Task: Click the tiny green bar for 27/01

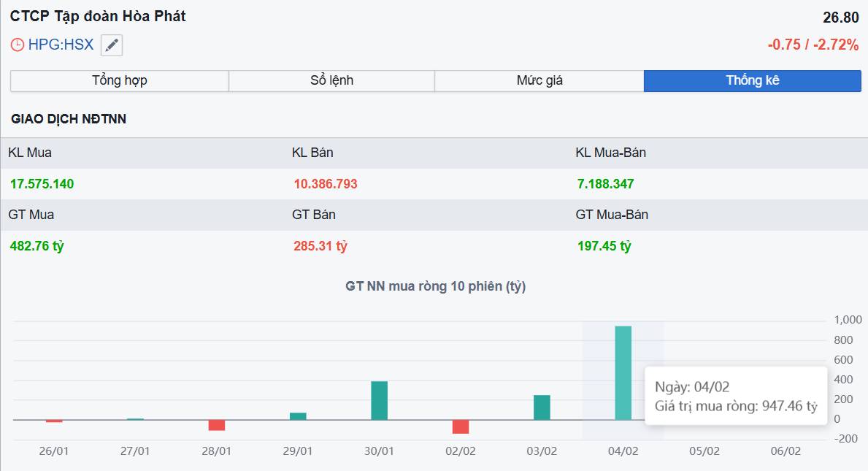Action: tap(135, 419)
